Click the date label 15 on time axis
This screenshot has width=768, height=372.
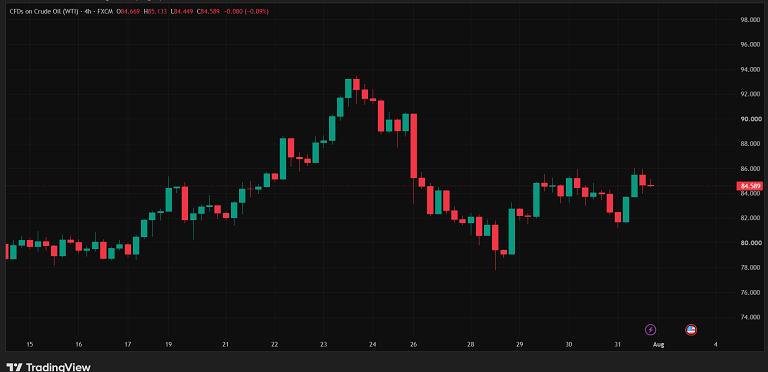[x=29, y=345]
